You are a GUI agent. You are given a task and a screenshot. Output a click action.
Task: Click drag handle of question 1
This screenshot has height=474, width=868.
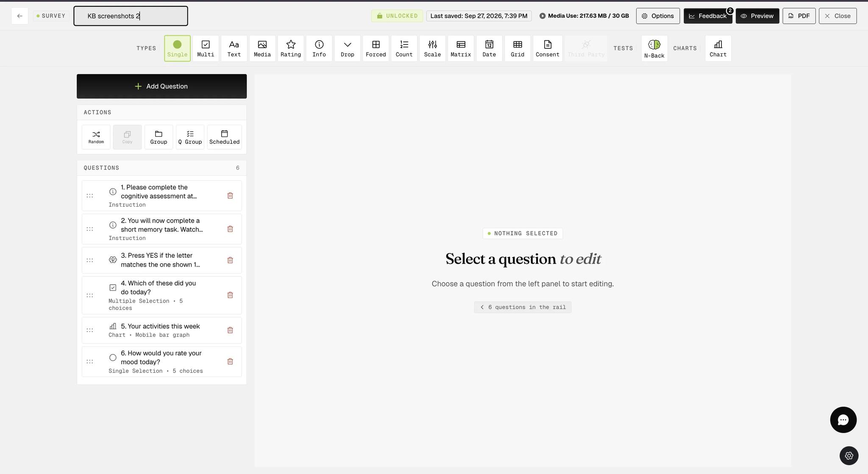pyautogui.click(x=90, y=195)
